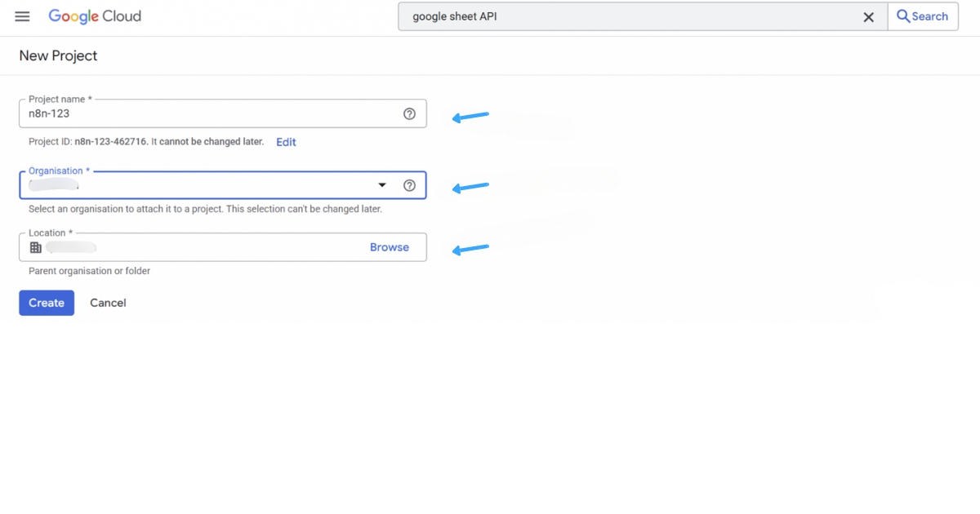Click the Browse link for parent folder

[x=390, y=246]
